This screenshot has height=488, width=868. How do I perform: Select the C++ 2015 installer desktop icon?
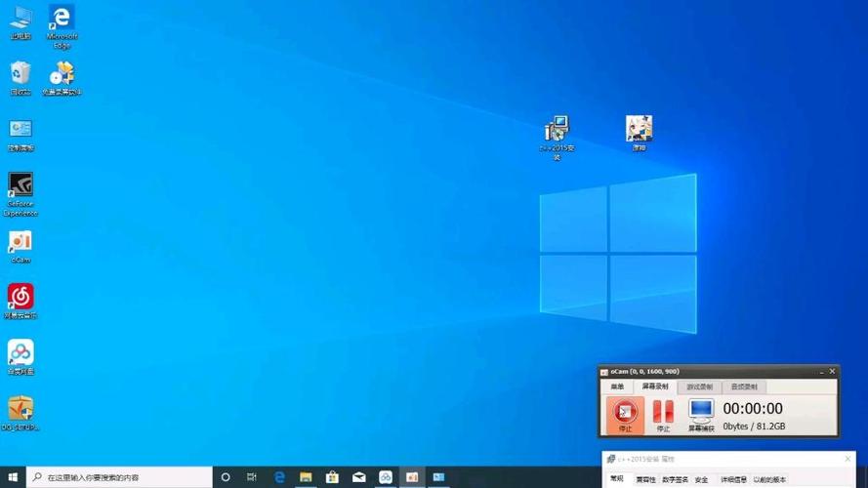click(557, 138)
